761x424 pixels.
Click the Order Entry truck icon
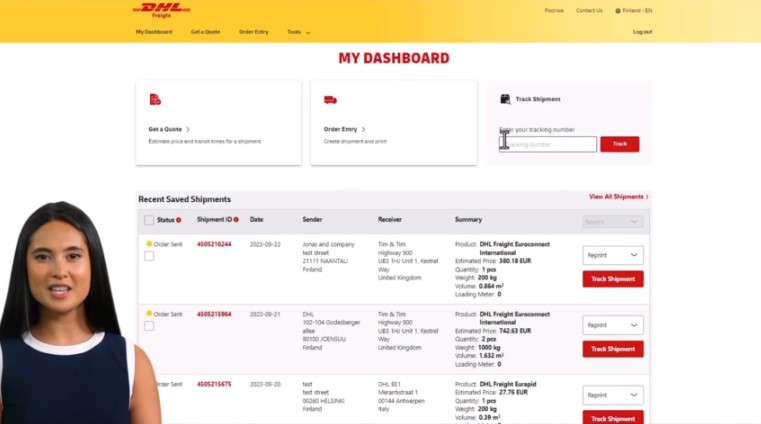click(330, 100)
